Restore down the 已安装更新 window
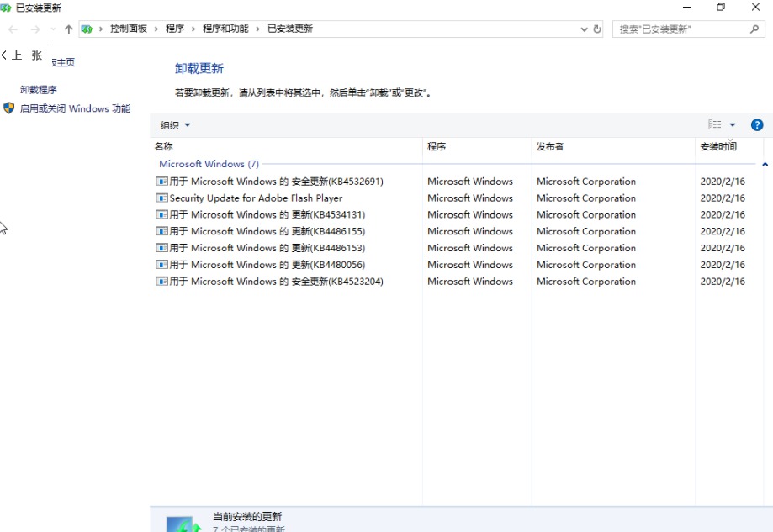This screenshot has width=773, height=532. click(x=721, y=8)
